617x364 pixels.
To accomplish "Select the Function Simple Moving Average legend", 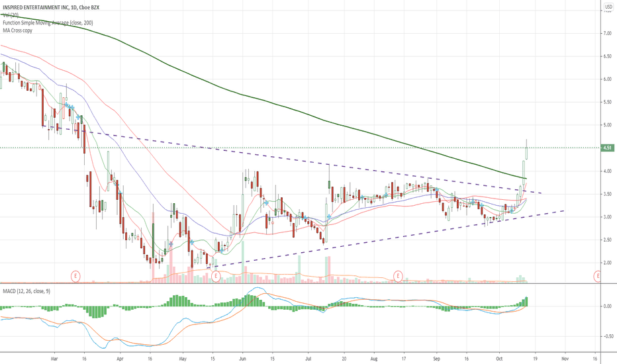I will pyautogui.click(x=48, y=23).
